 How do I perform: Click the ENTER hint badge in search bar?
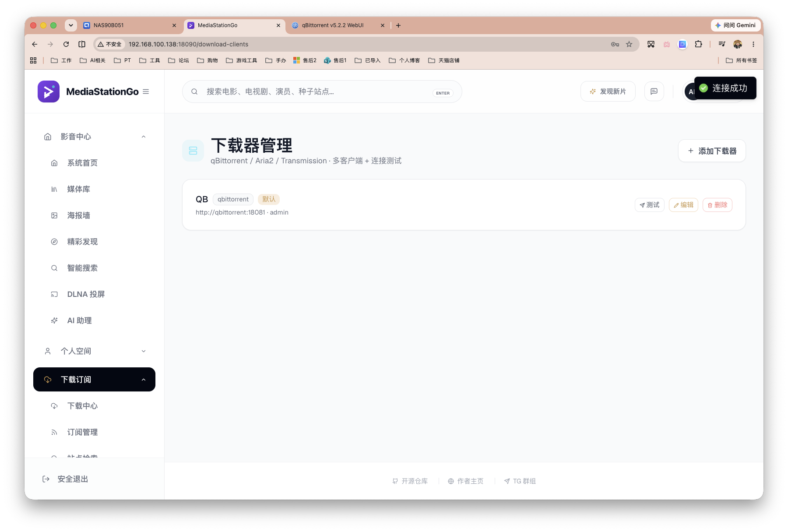(443, 93)
